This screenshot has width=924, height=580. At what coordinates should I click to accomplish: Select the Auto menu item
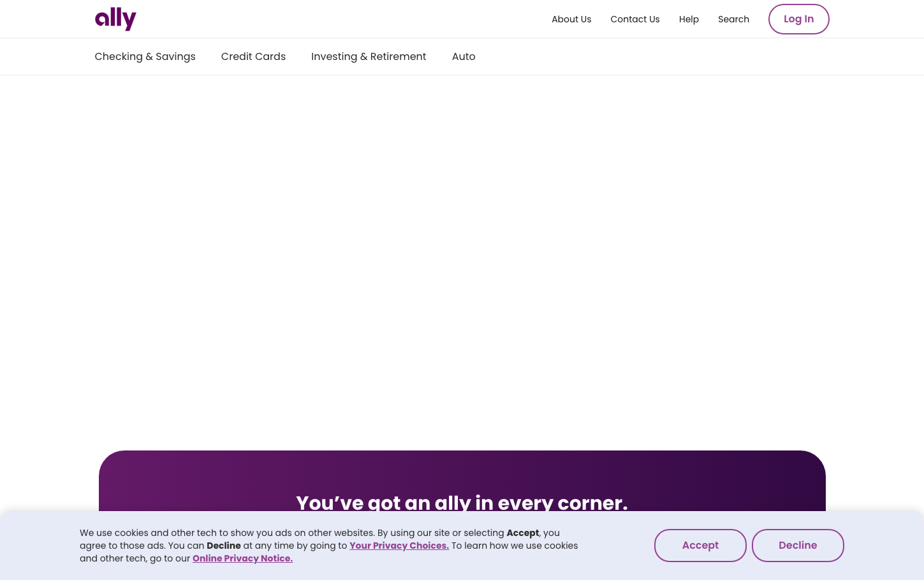tap(463, 56)
